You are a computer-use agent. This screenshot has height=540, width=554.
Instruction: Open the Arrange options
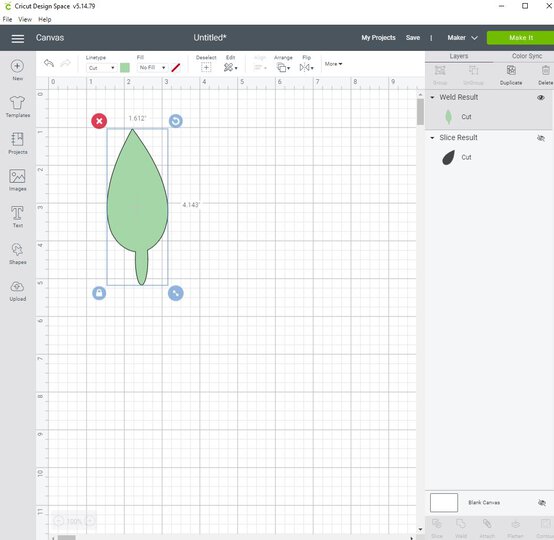pyautogui.click(x=283, y=67)
